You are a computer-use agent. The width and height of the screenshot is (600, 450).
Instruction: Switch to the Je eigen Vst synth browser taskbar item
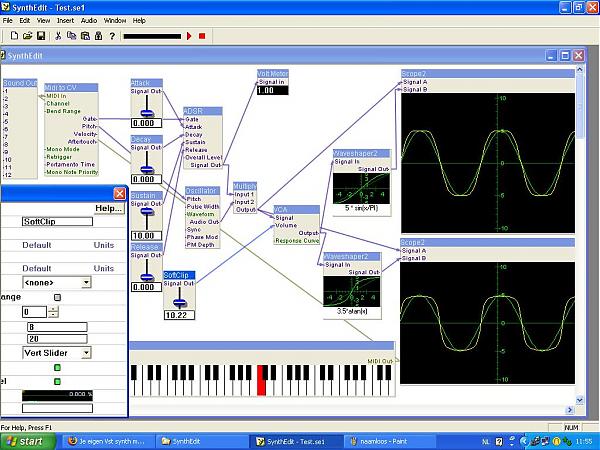pos(108,442)
